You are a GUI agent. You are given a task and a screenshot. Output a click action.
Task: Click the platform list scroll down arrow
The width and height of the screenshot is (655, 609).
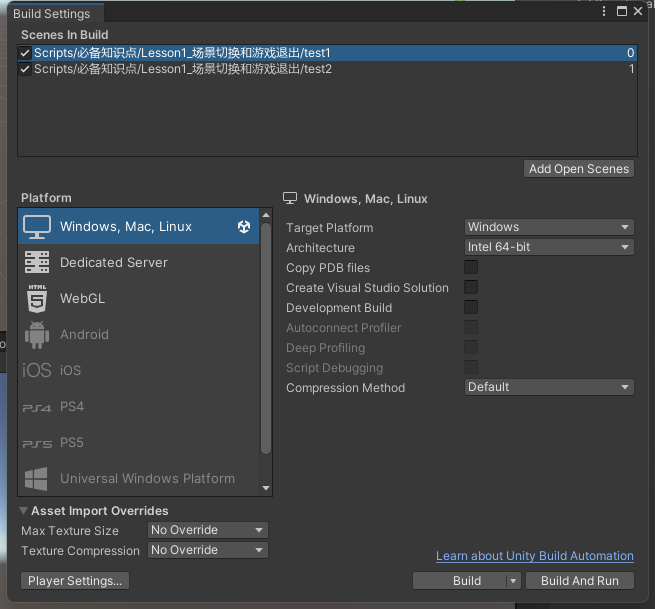[266, 488]
